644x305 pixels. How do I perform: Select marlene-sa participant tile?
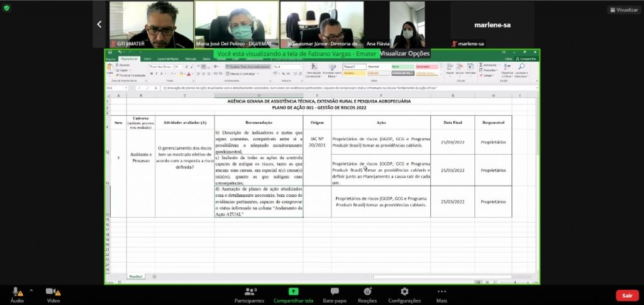tap(492, 24)
